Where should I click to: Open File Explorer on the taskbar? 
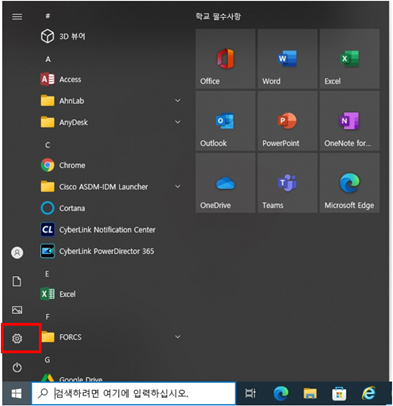coord(310,394)
